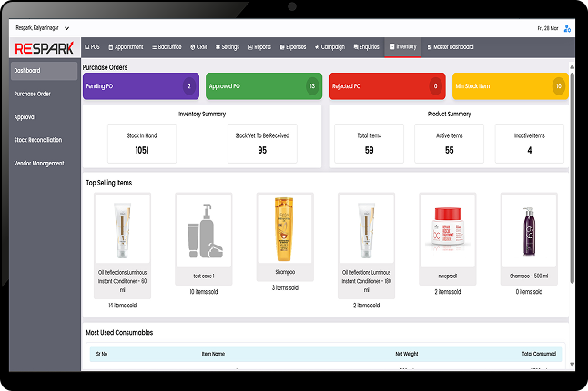Screen dimensions: 588x391
Task: Open Stock Reconciliation in the sidebar
Action: [38, 140]
